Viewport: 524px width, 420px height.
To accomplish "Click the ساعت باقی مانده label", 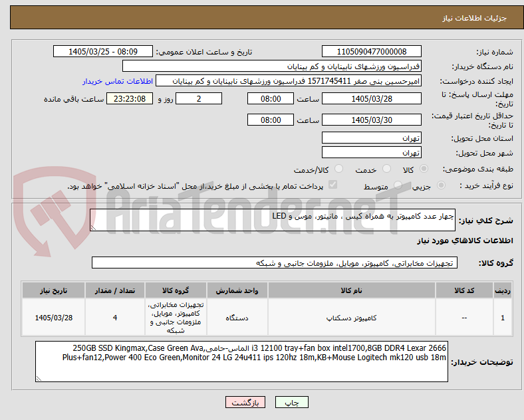I will point(74,99).
